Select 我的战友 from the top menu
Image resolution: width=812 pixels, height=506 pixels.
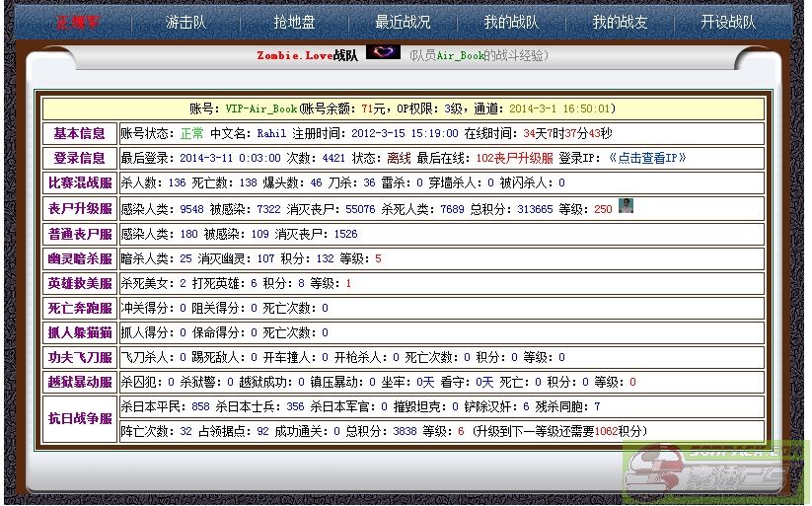[x=620, y=22]
